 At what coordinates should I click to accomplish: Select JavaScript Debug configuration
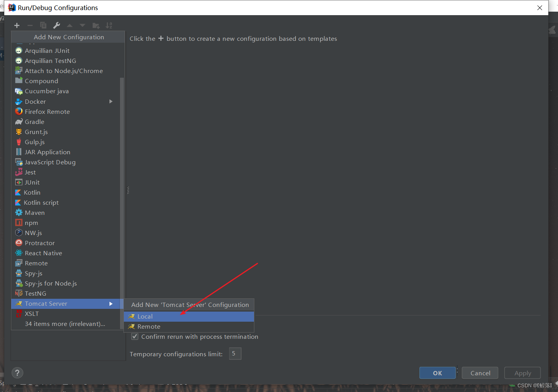tap(66, 162)
